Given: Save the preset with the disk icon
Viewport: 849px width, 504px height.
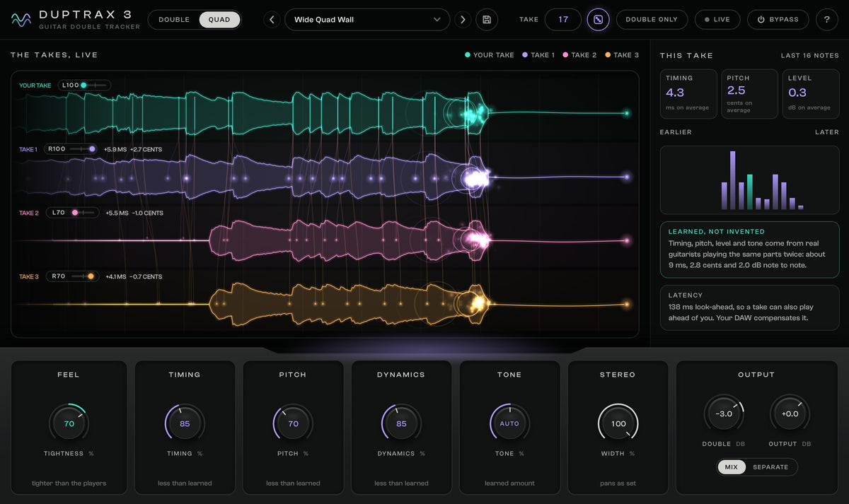Looking at the screenshot, I should [487, 20].
